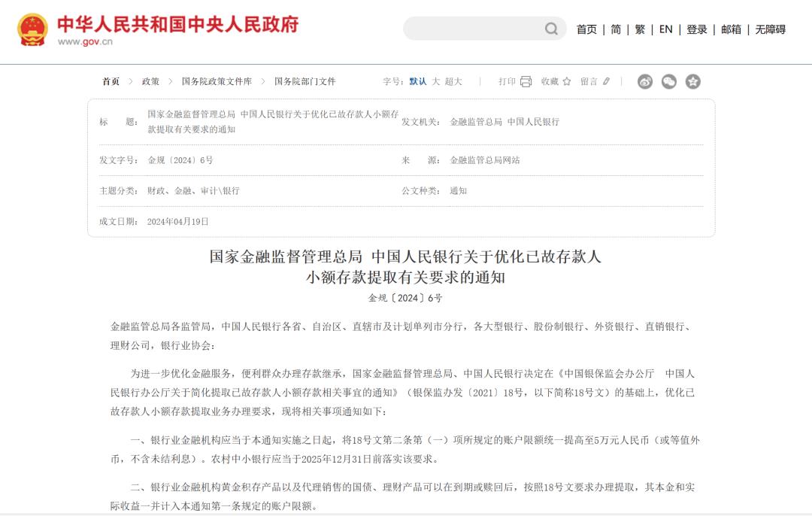Screen dimensions: 812x516
Task: Open 国务院部门文件 breadcrumb
Action: 305,81
